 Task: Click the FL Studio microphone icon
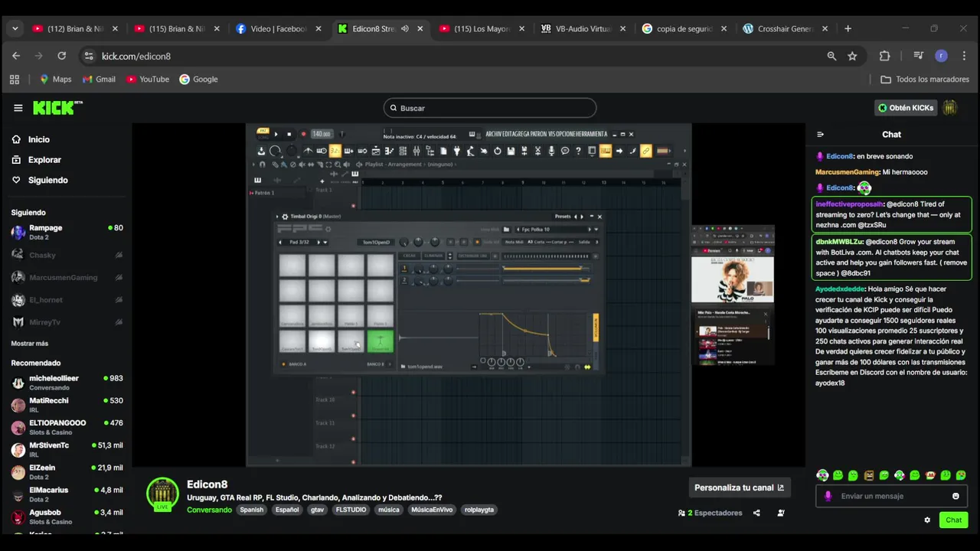(x=550, y=151)
